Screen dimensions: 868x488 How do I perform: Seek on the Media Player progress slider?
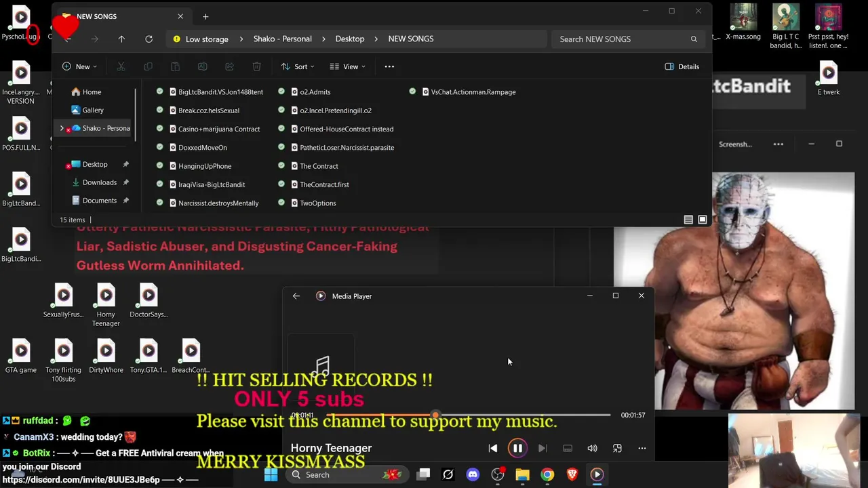coord(468,415)
